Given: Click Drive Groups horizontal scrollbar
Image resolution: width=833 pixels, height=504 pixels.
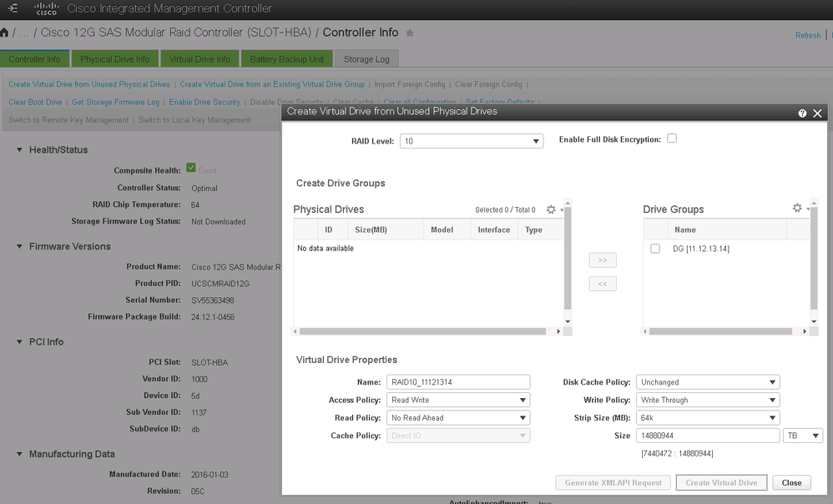Looking at the screenshot, I should point(720,331).
